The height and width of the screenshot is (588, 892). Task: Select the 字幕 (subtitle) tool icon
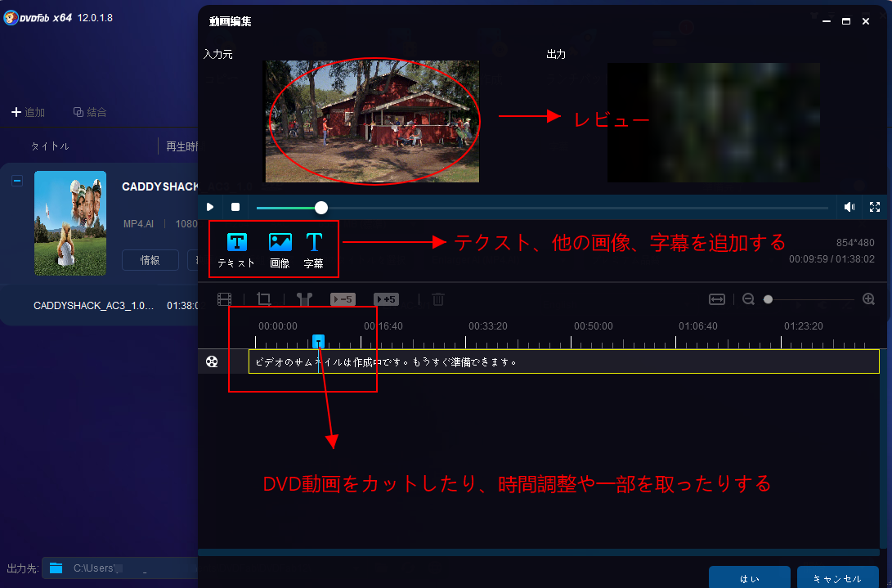(x=314, y=243)
